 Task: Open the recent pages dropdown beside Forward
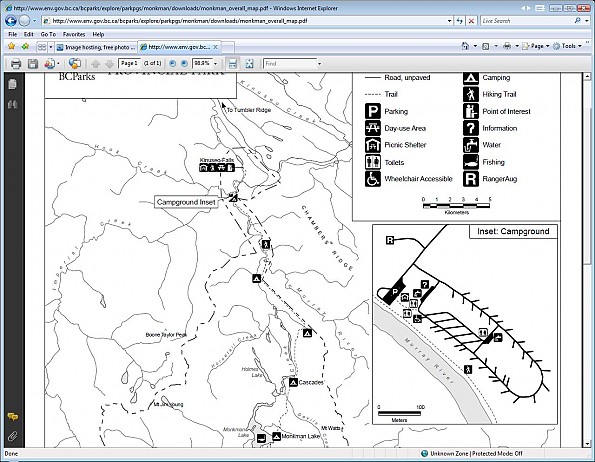tap(34, 21)
